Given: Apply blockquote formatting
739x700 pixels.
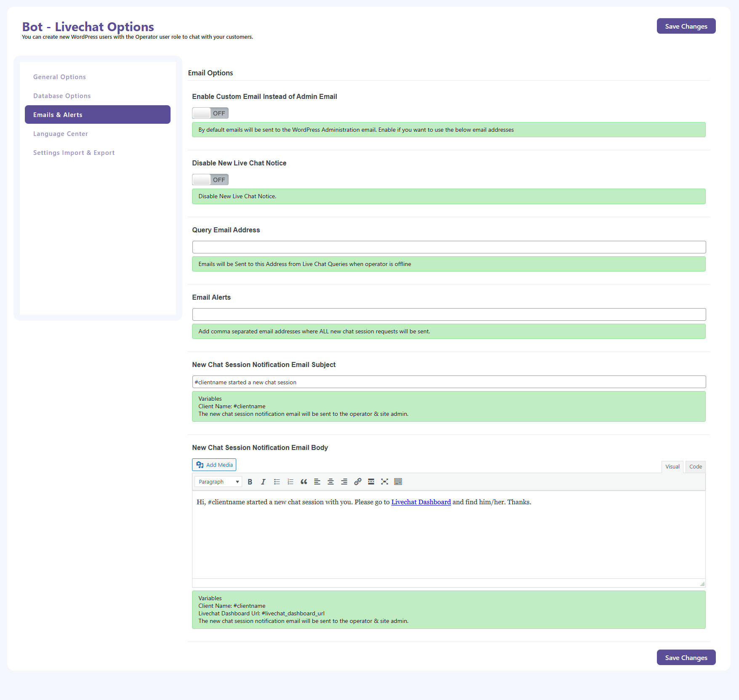Looking at the screenshot, I should (x=304, y=482).
